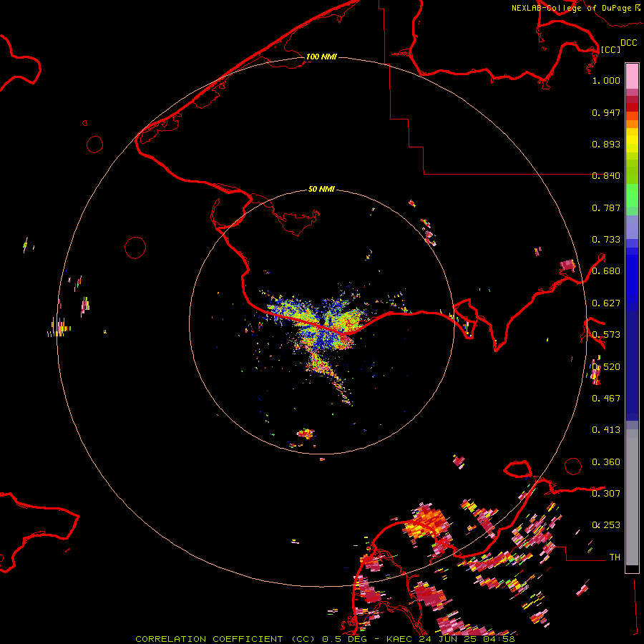
Task: Select the 0.947 scale value
Action: (606, 112)
